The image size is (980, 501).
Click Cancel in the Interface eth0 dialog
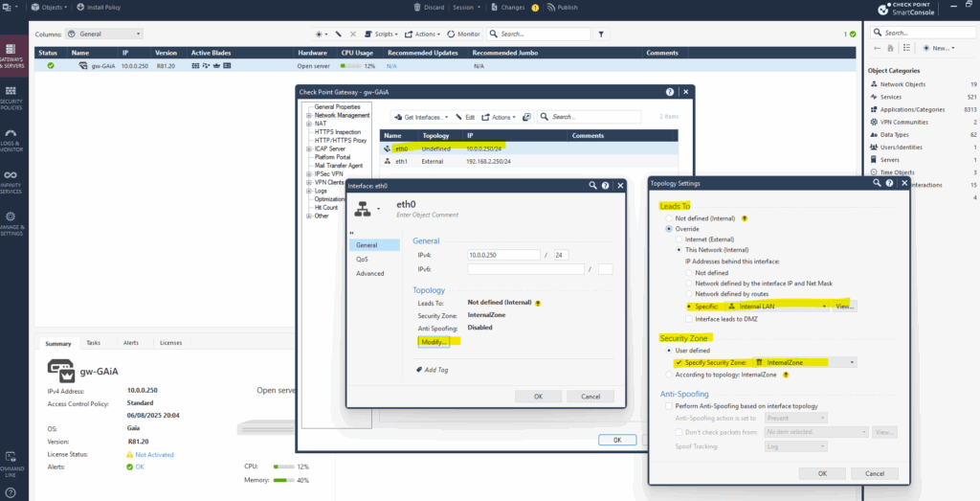click(590, 396)
